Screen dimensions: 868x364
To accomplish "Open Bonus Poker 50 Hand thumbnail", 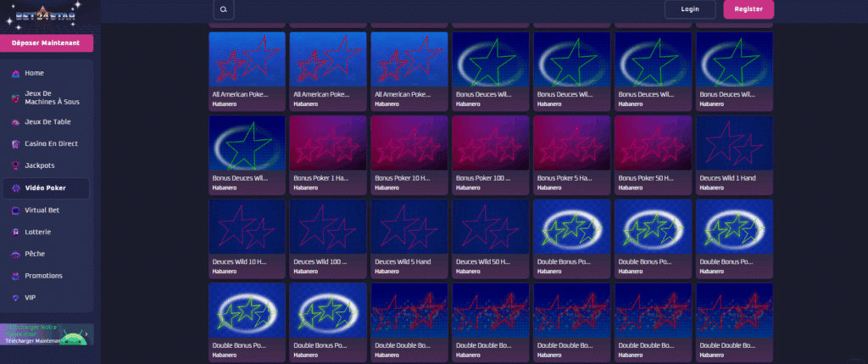I will [x=654, y=143].
